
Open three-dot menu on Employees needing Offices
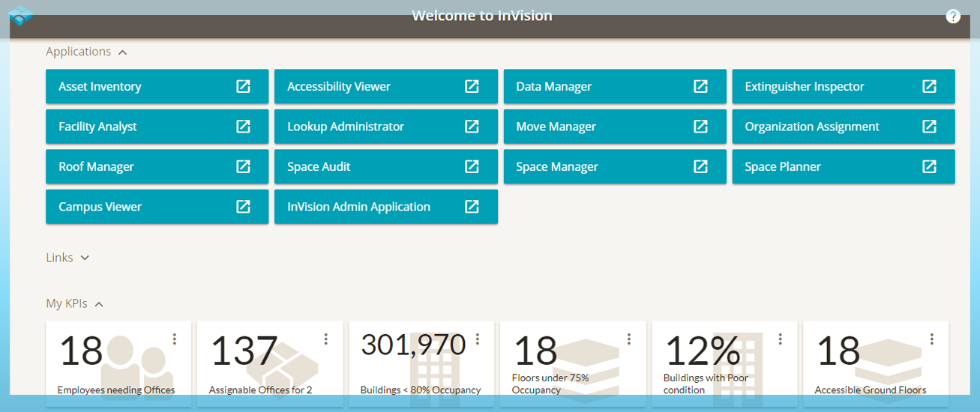(175, 339)
